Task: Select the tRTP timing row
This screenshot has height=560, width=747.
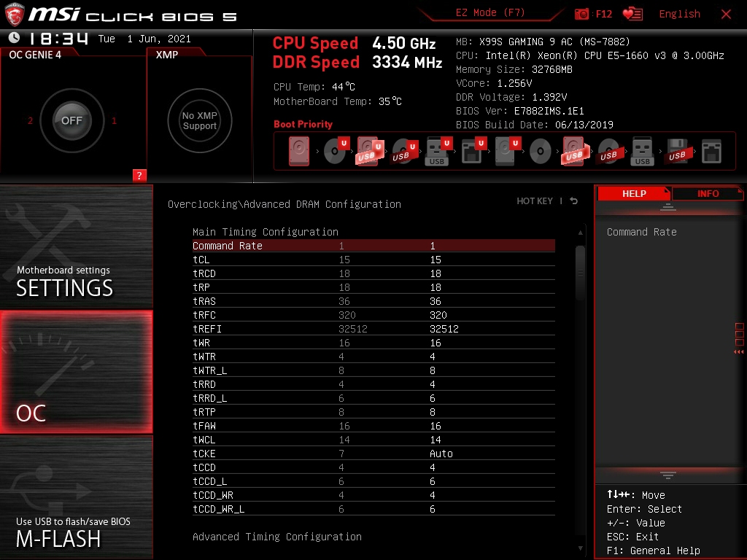Action: 373,411
